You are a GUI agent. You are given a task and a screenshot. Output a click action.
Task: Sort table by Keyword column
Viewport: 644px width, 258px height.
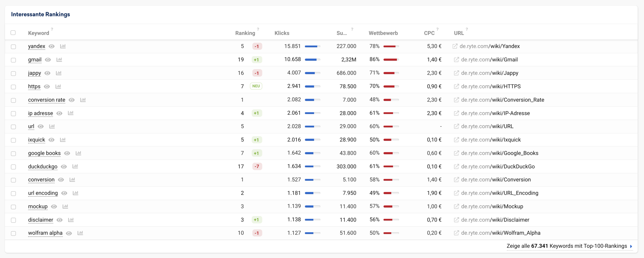[38, 33]
